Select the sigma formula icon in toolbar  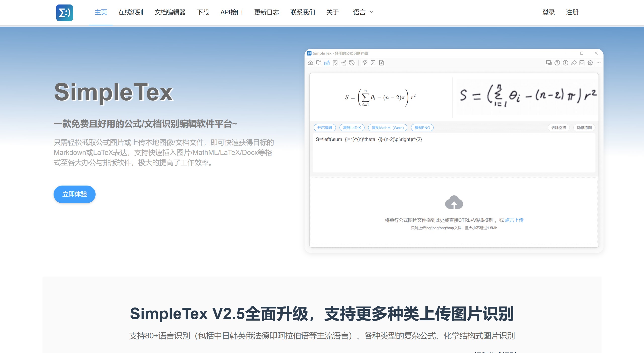[x=373, y=63]
